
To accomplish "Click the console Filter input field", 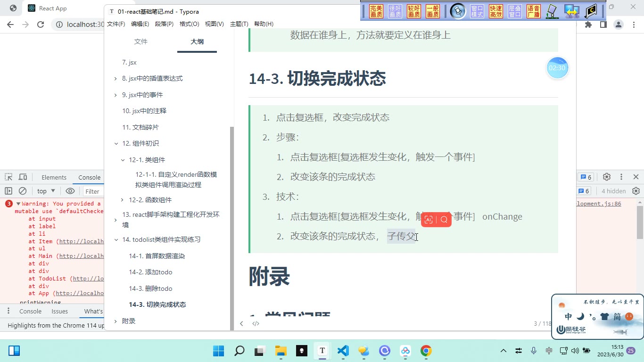I will (x=93, y=191).
